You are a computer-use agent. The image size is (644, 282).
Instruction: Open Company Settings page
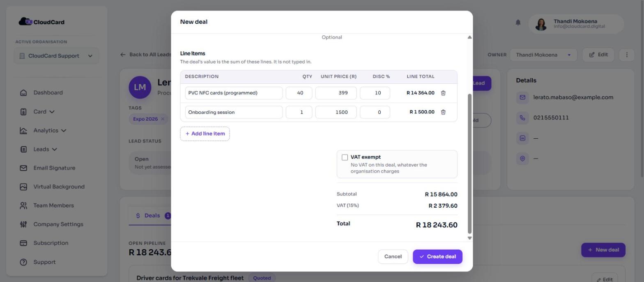point(58,224)
